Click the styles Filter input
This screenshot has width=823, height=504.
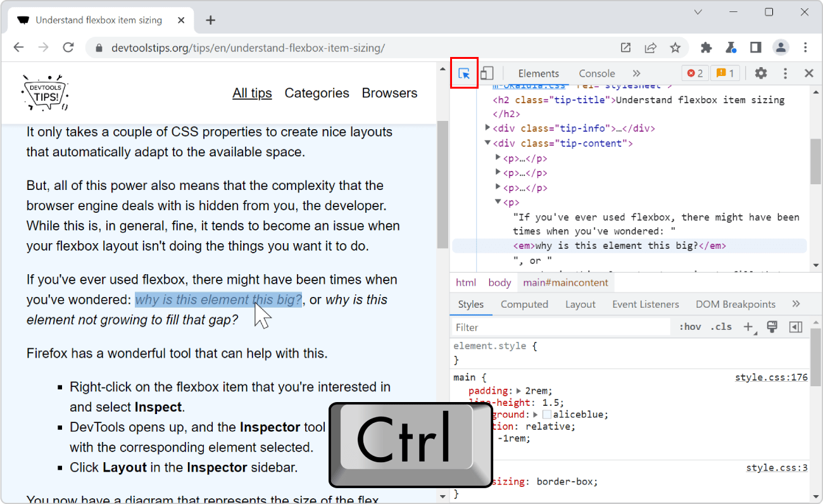(561, 327)
